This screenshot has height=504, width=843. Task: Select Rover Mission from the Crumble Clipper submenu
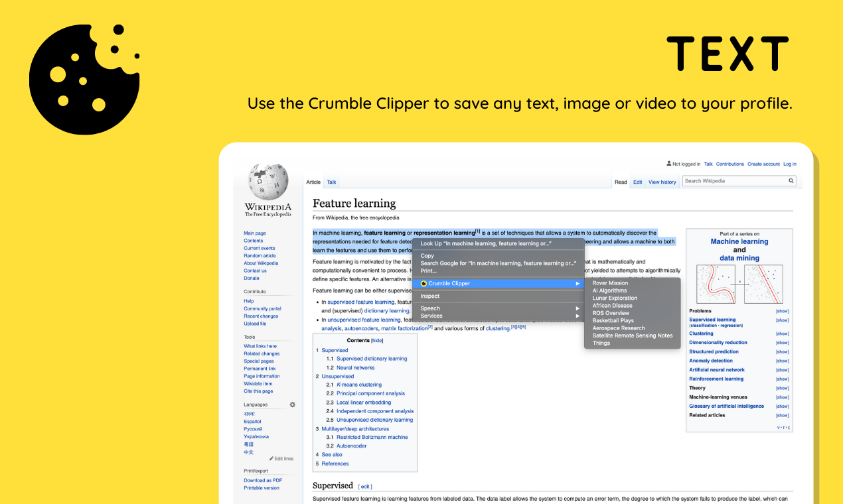[610, 283]
